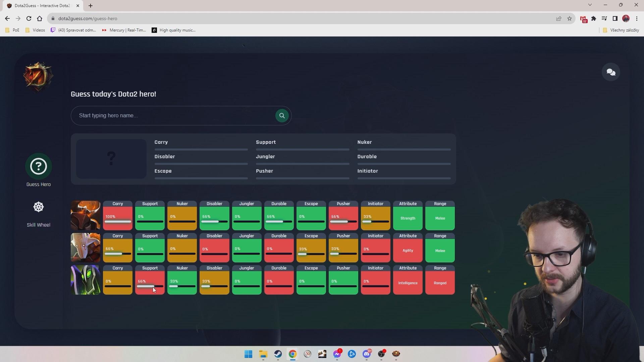Switch to Chrome in taskbar
This screenshot has height=362, width=644.
click(292, 354)
